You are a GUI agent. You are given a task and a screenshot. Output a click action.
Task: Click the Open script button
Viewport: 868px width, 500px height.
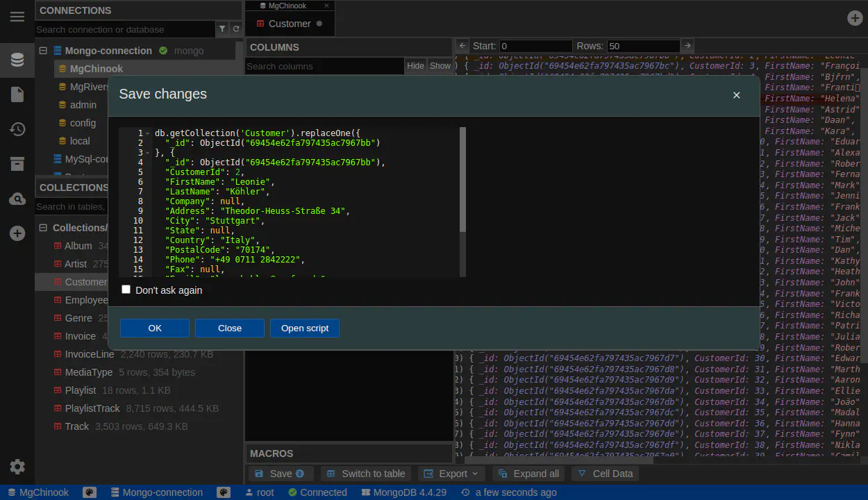pyautogui.click(x=305, y=328)
